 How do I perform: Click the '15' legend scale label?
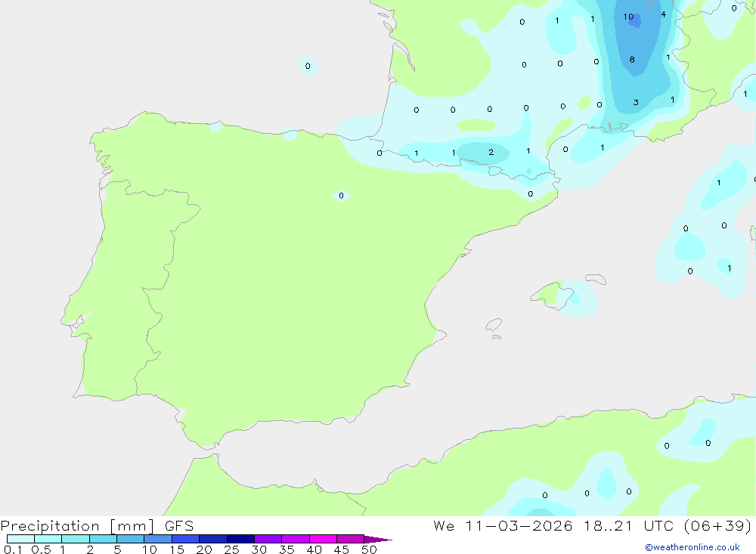pos(177,549)
